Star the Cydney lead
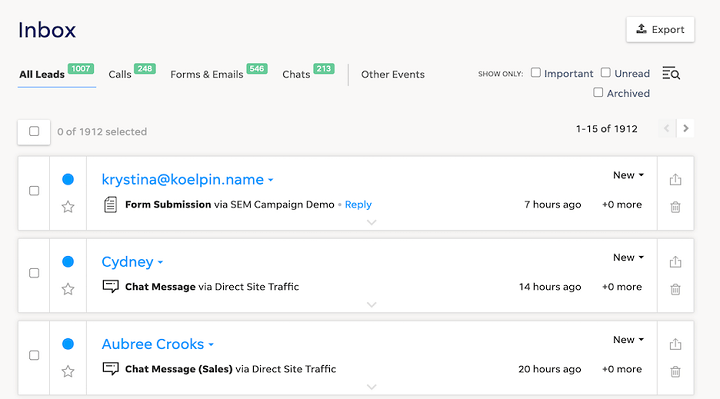Viewport: 720px width, 399px height. [68, 289]
